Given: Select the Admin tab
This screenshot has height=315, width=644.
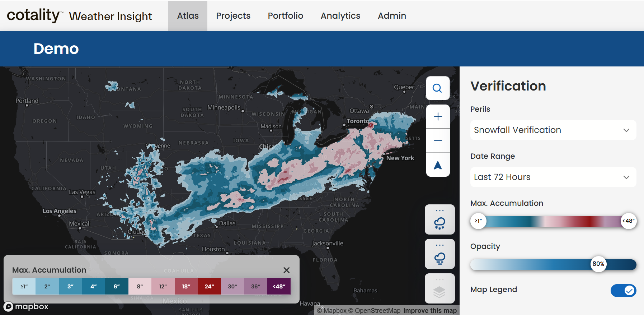Looking at the screenshot, I should pyautogui.click(x=392, y=16).
